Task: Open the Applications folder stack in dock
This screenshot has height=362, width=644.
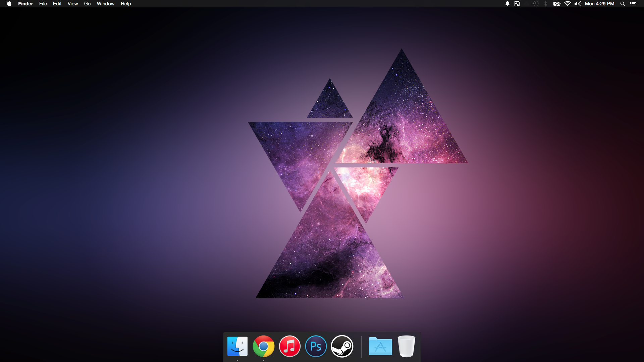Action: (380, 346)
